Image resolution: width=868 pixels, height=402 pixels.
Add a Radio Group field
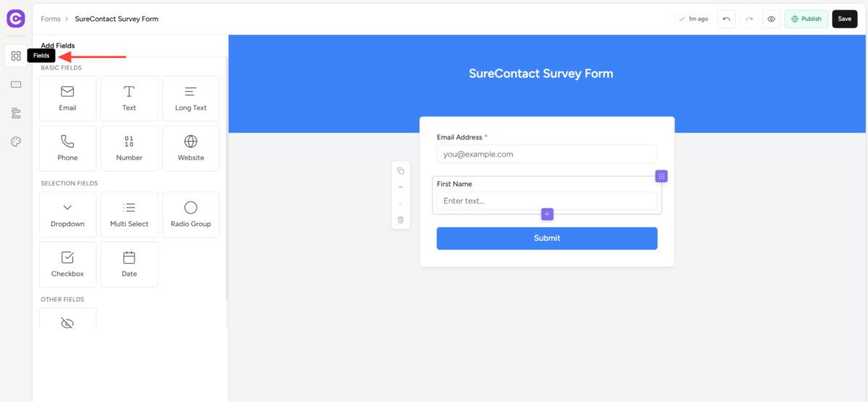click(x=191, y=214)
